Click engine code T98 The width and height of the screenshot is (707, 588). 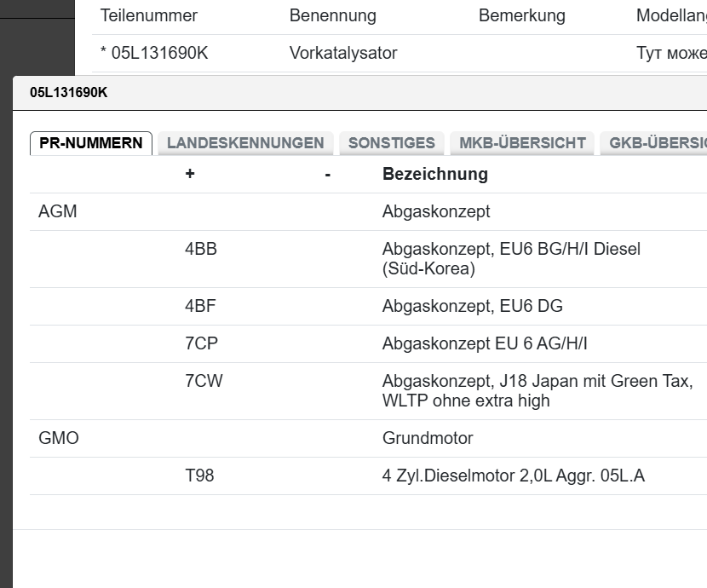pos(199,476)
